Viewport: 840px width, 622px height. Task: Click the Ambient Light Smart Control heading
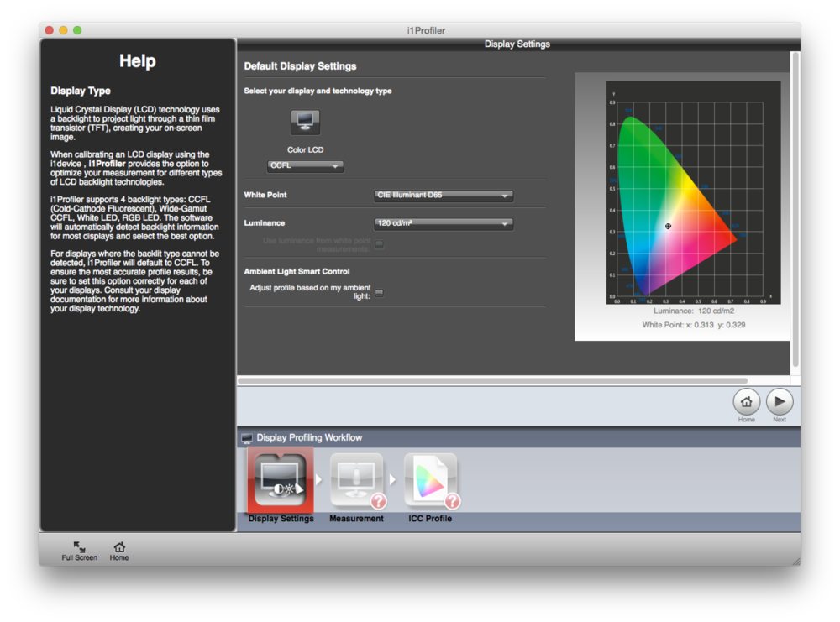pos(297,271)
